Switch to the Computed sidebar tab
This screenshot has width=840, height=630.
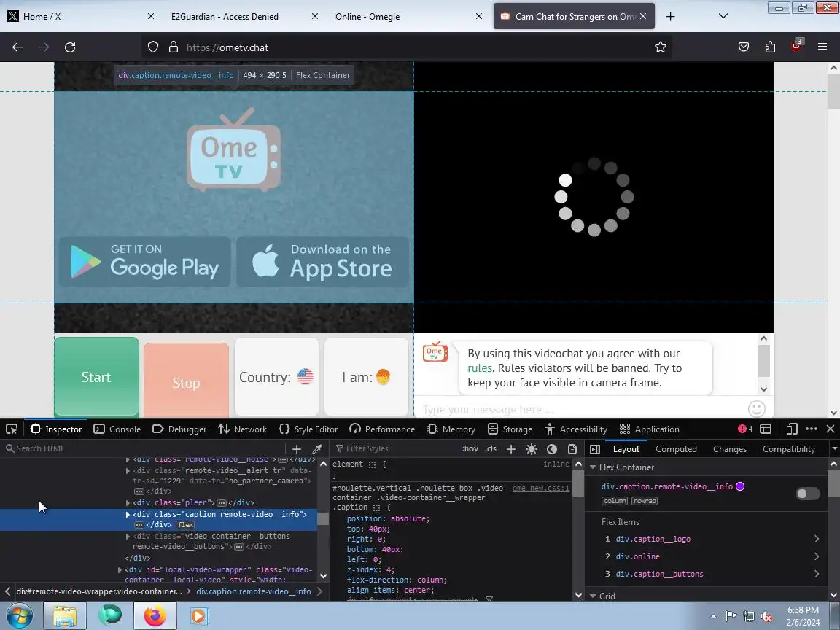[676, 449]
